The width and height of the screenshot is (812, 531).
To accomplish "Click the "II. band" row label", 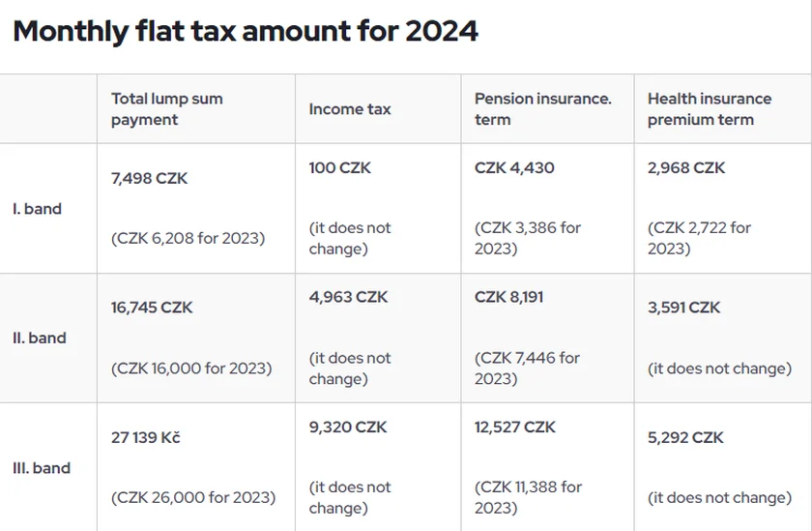I will (x=40, y=339).
